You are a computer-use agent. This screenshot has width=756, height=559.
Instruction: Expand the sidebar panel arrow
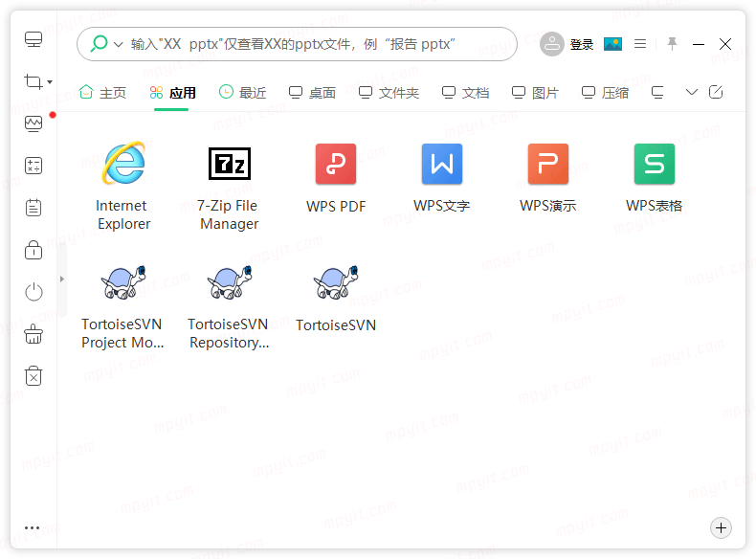61,279
